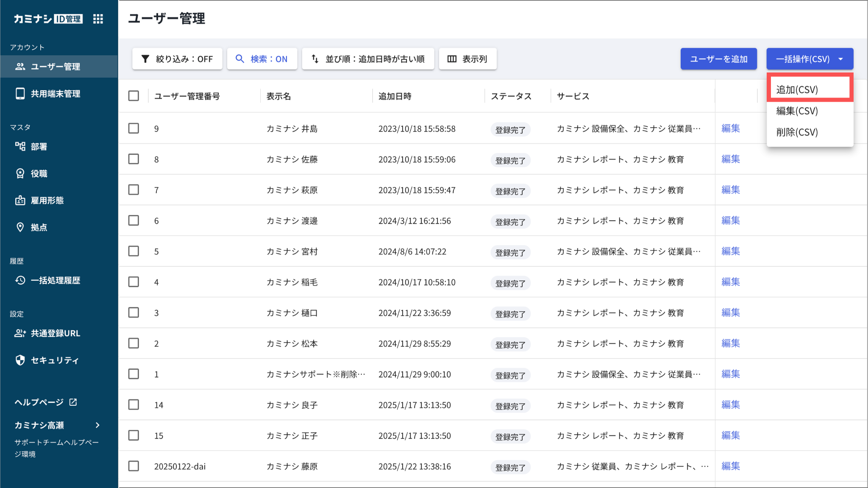The height and width of the screenshot is (488, 868).
Task: Expand the カミナシ高瀬 account chevron
Action: [x=98, y=425]
